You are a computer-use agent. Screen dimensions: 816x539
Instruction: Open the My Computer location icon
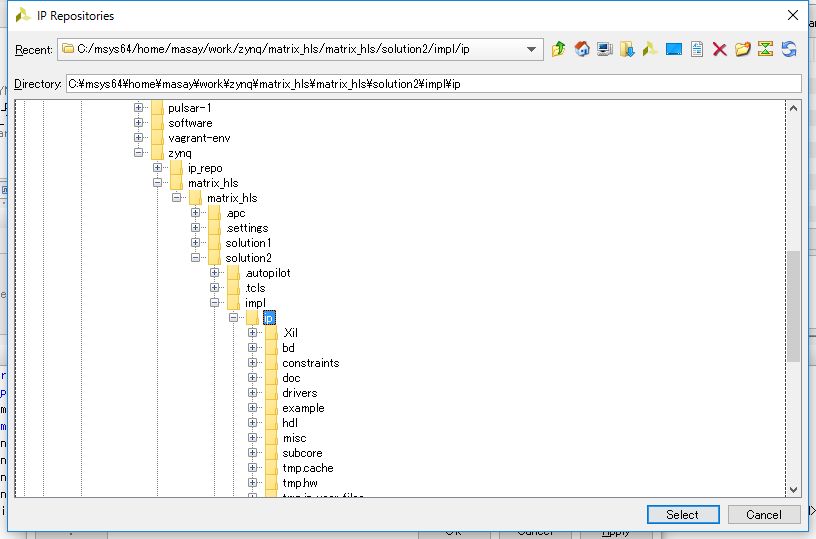[604, 49]
